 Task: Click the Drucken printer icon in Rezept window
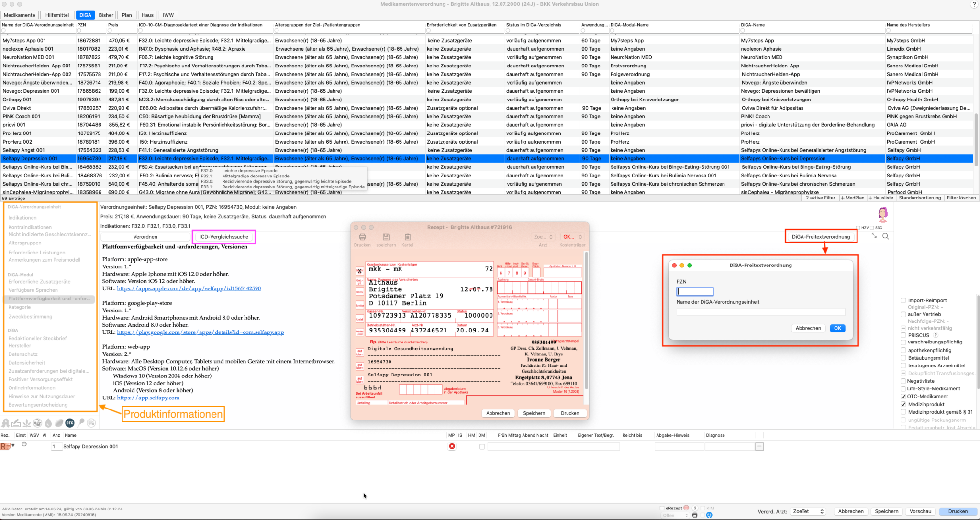coord(362,237)
